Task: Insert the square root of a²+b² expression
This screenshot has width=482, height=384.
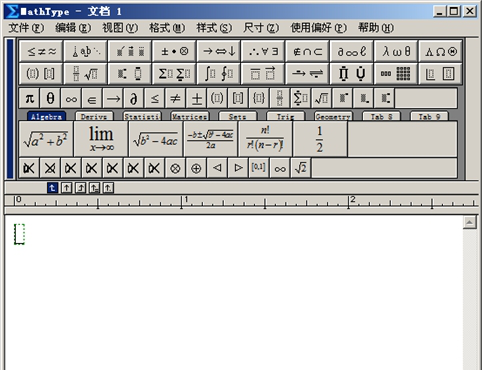Action: pyautogui.click(x=46, y=139)
